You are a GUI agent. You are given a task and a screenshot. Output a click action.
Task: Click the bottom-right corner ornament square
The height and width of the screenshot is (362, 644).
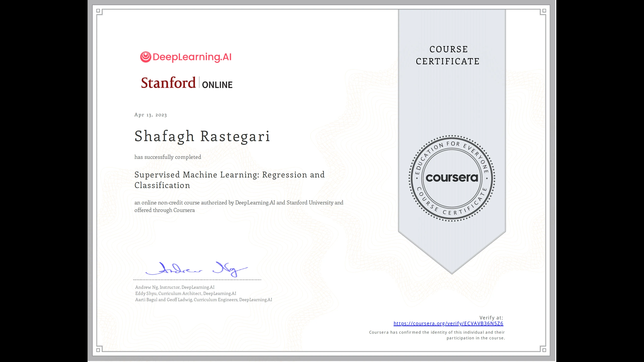click(x=544, y=350)
